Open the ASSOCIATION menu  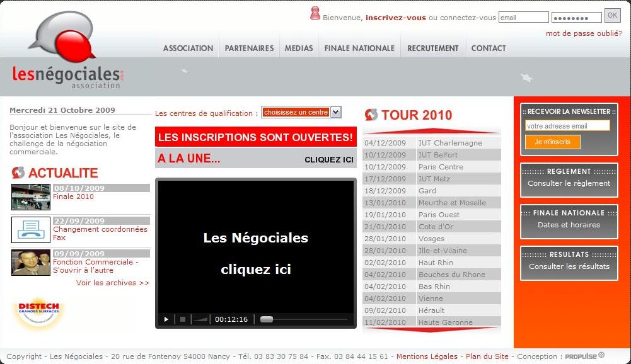188,48
